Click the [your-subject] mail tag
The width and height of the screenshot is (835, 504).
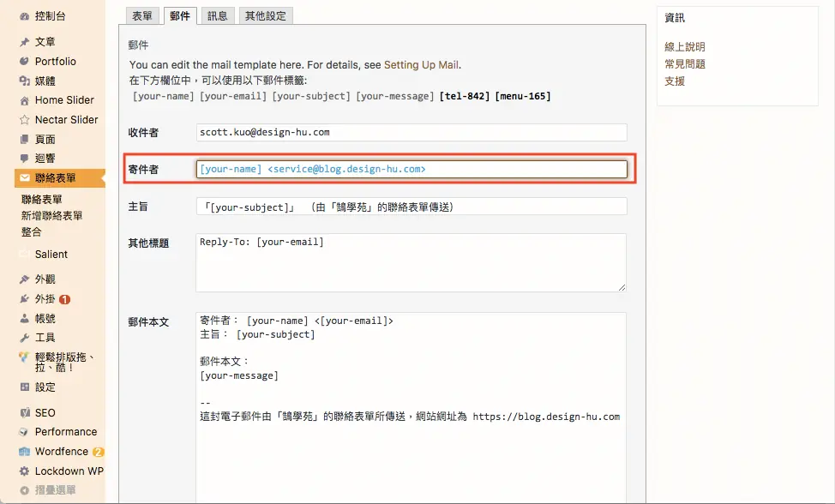tap(311, 96)
